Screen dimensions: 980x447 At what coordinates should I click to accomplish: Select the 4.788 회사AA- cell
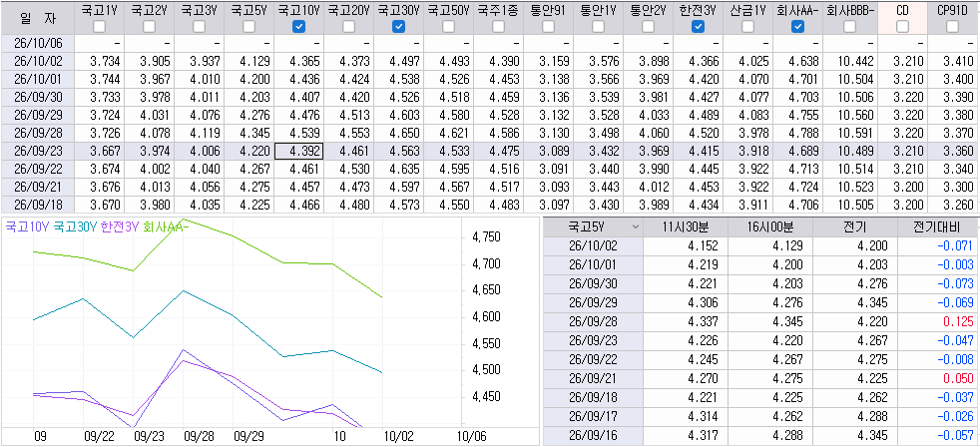tap(797, 133)
